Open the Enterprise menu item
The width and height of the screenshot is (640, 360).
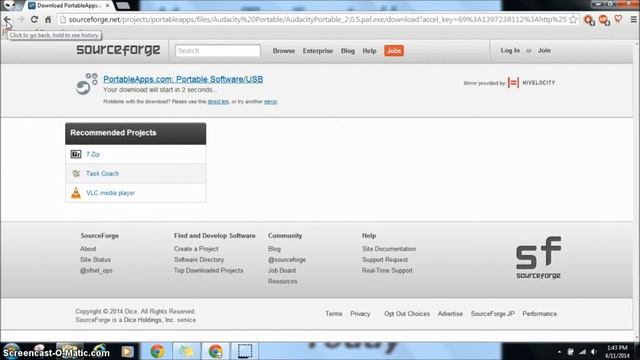[x=318, y=51]
